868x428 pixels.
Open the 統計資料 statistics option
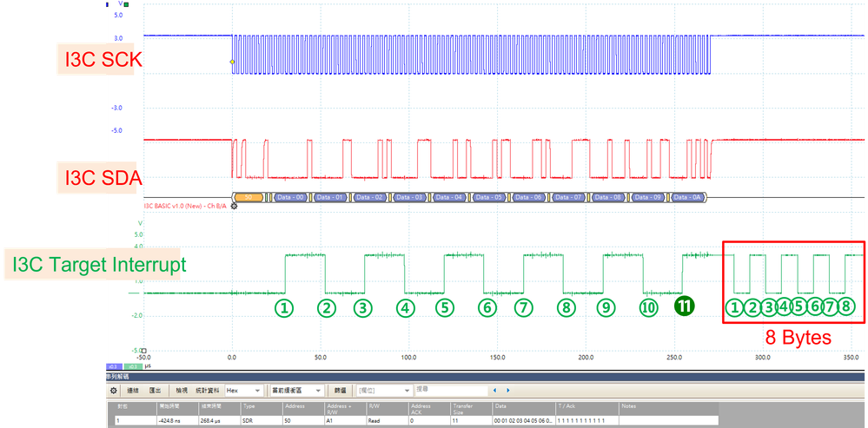[x=208, y=391]
